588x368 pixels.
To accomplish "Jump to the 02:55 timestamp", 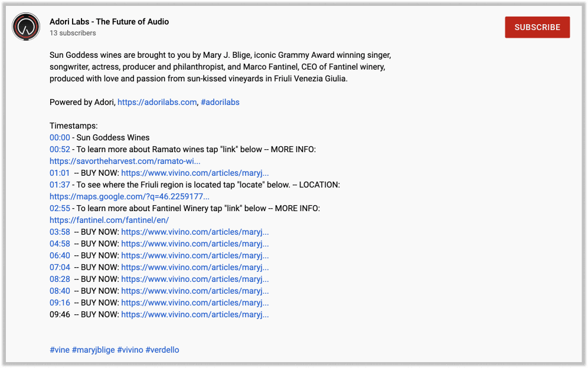I will click(x=60, y=208).
